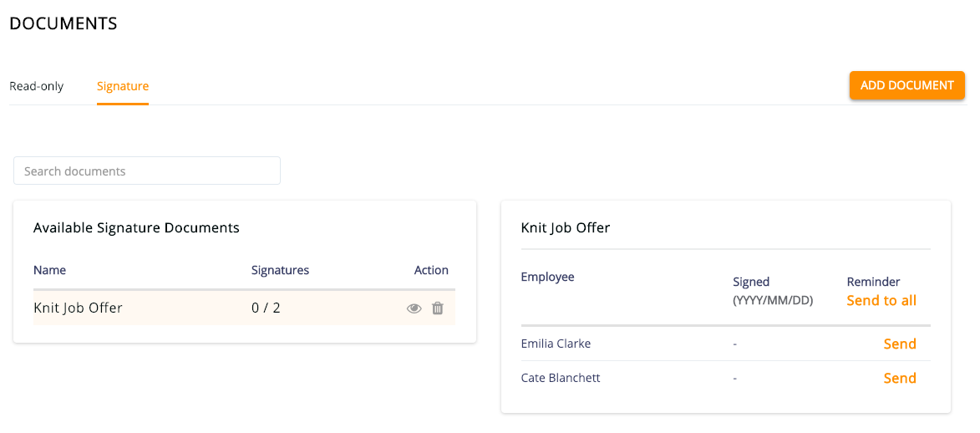The height and width of the screenshot is (433, 980).
Task: Click the Name column header
Action: click(x=50, y=270)
